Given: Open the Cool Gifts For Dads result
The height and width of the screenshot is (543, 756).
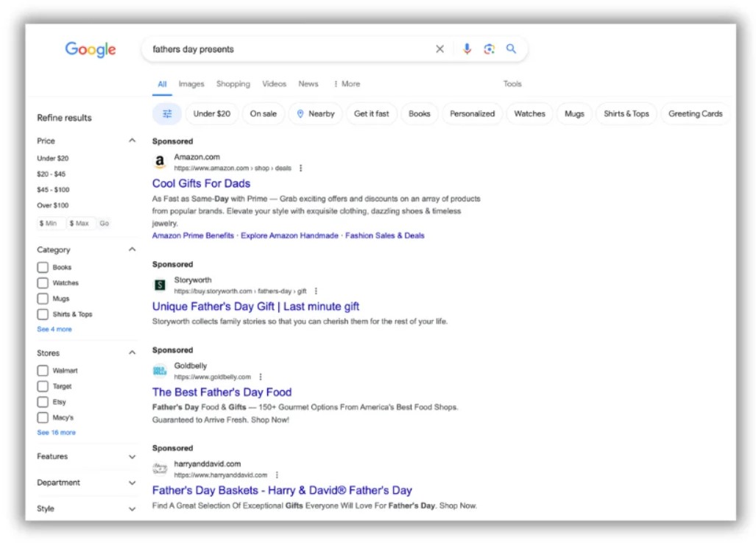Looking at the screenshot, I should pos(201,183).
